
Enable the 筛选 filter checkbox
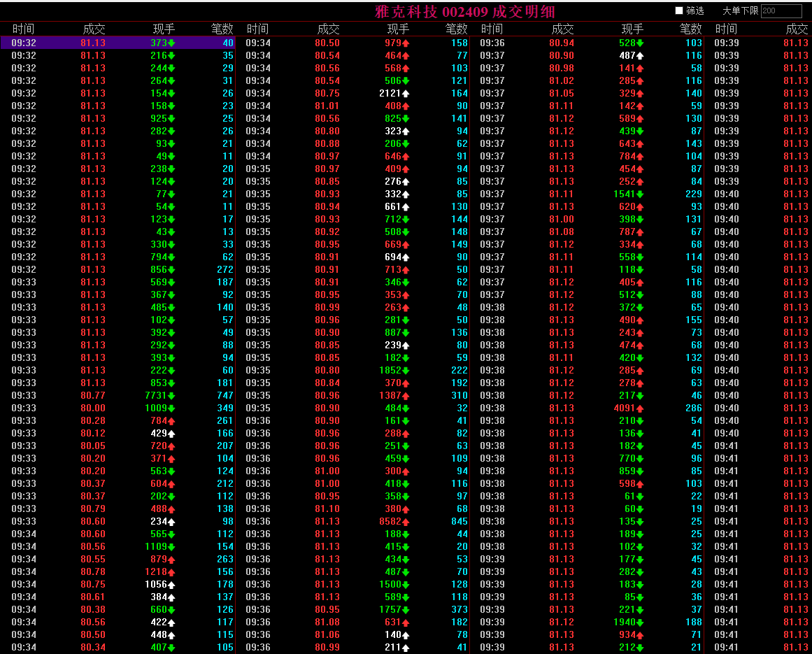click(x=679, y=10)
